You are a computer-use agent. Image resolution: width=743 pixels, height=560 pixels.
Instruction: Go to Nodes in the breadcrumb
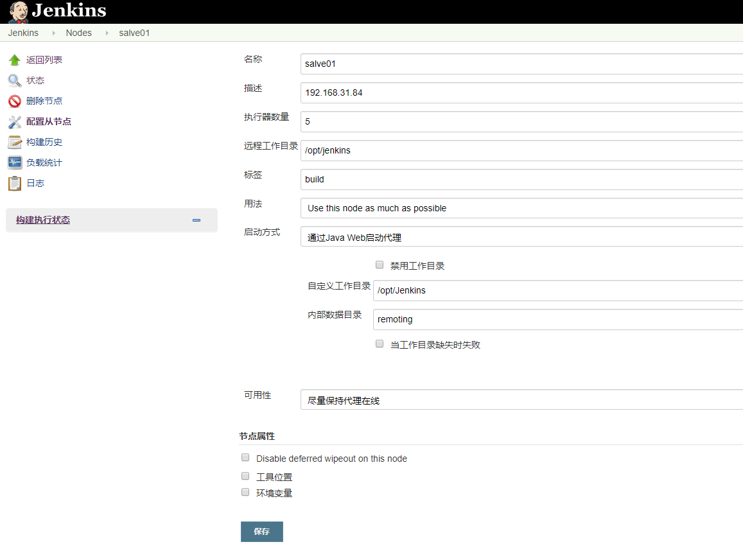pyautogui.click(x=78, y=33)
